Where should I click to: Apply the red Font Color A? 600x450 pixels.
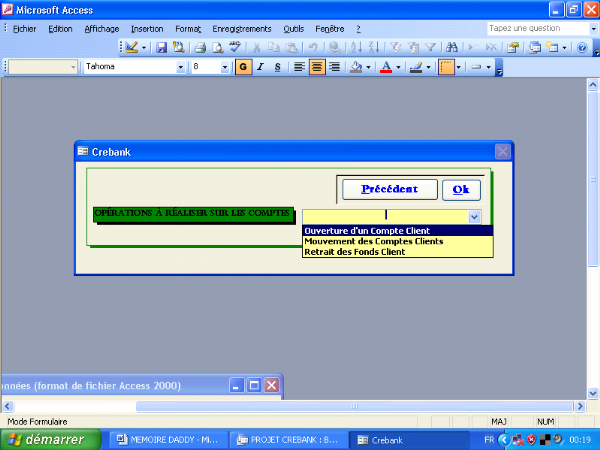[x=386, y=67]
